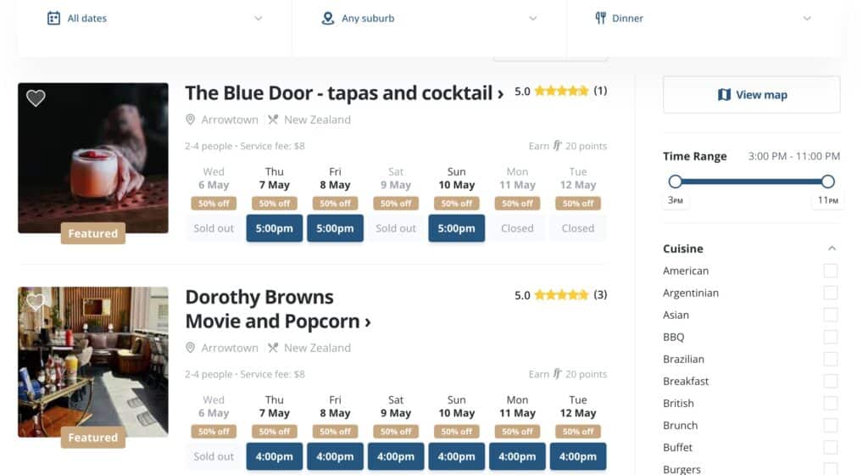
Task: Click Blue Door Closed Tue 12 May slot
Action: (578, 228)
